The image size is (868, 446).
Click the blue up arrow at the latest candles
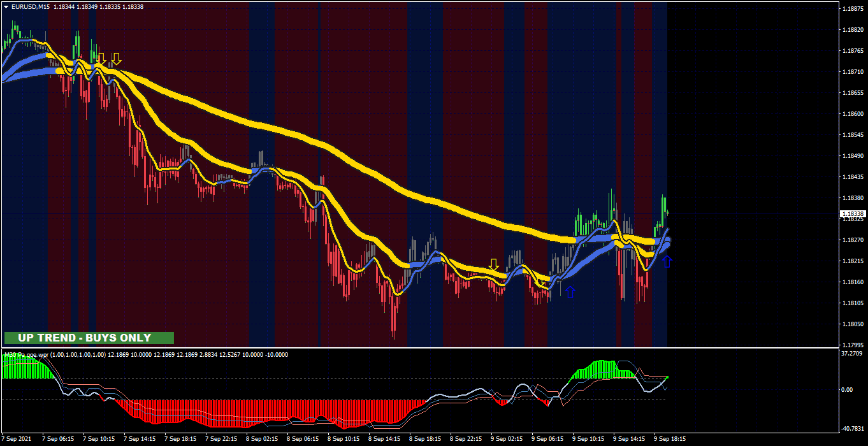click(667, 261)
